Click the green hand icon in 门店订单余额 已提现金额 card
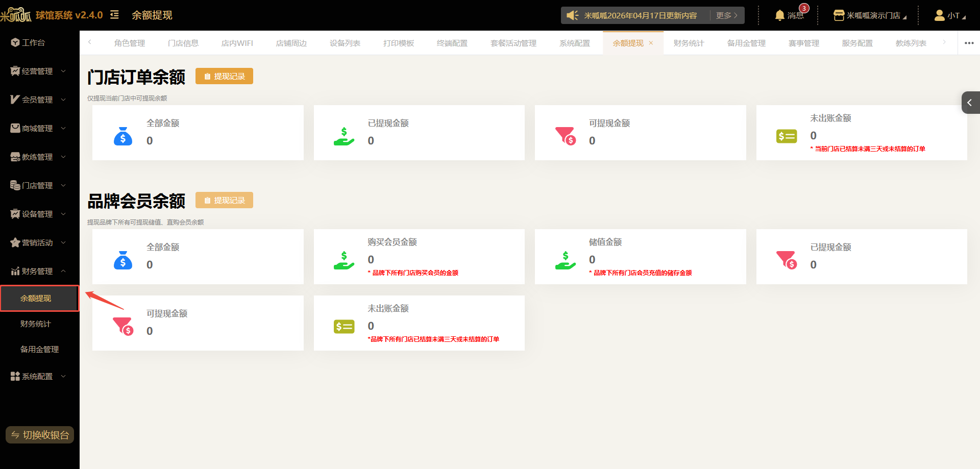 pyautogui.click(x=344, y=136)
